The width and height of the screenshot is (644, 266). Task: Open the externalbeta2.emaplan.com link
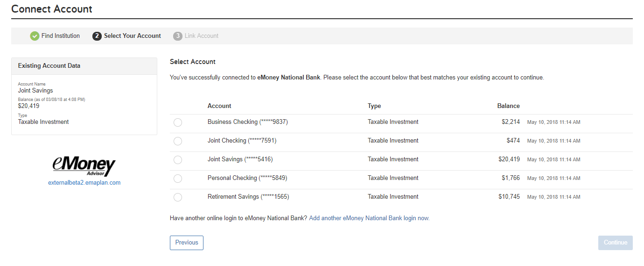click(x=84, y=183)
